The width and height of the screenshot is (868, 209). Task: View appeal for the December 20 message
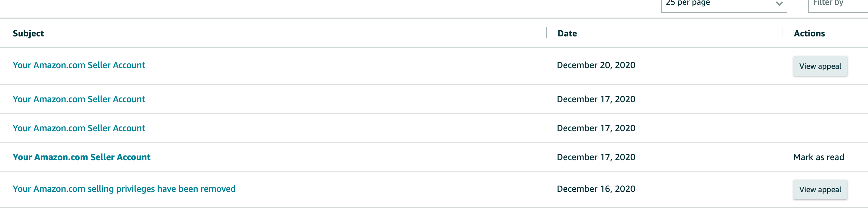point(820,66)
